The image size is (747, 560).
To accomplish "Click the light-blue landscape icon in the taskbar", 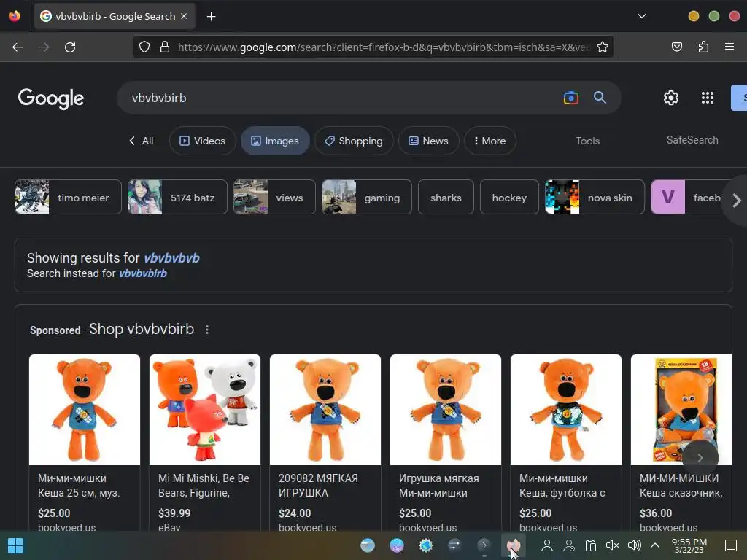I will coord(368,545).
